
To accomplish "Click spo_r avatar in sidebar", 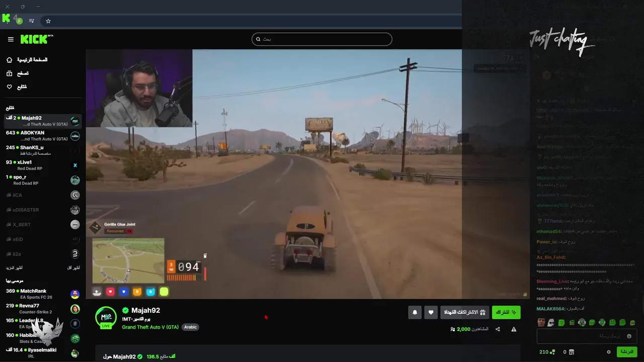I will point(75,180).
